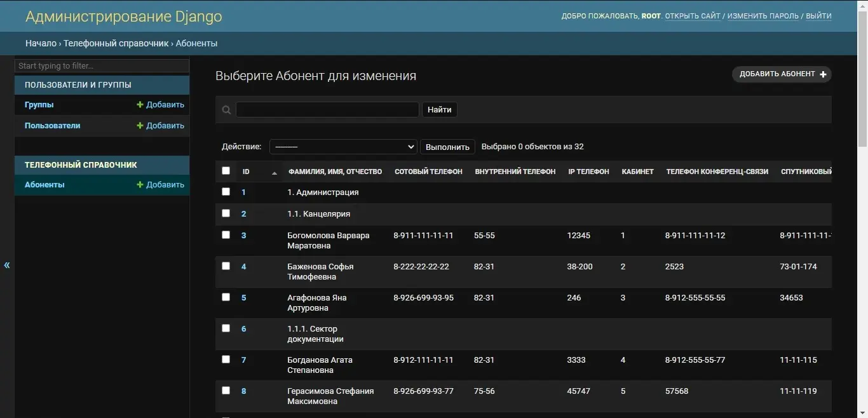Click the magnifier search icon
The width and height of the screenshot is (868, 418).
click(x=226, y=110)
